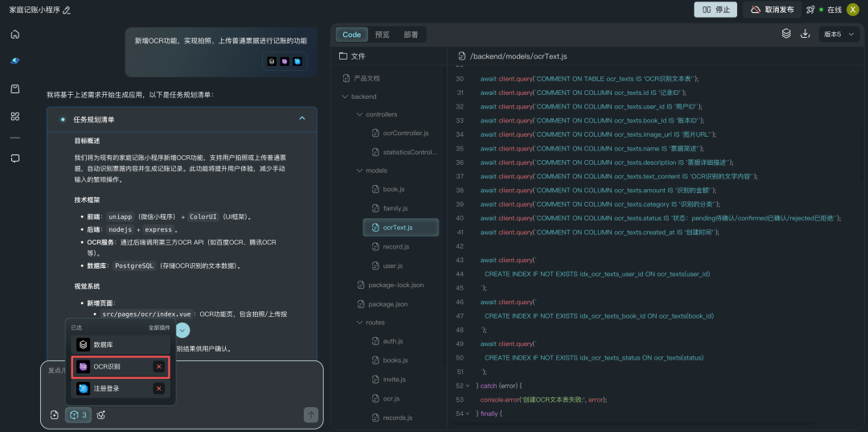Open ocrController.js file

point(400,134)
